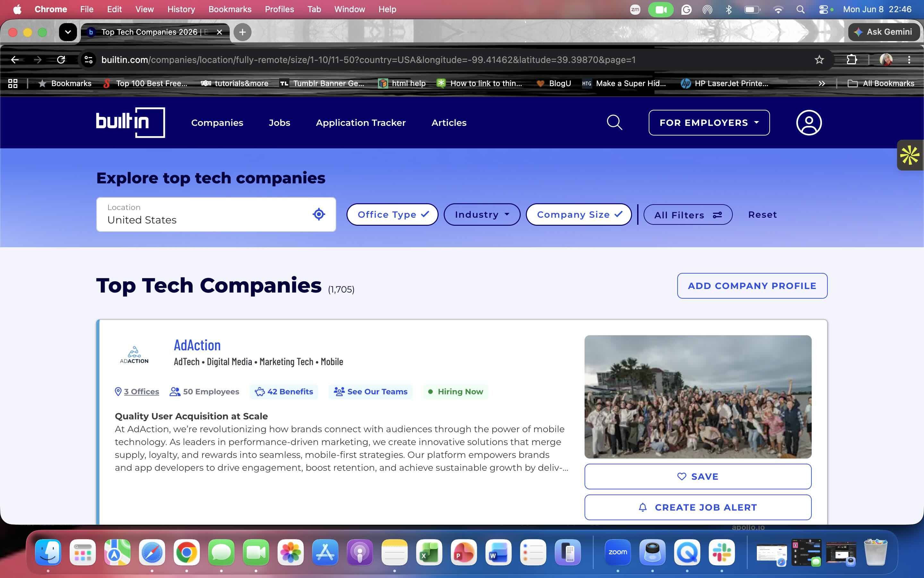Expand the Chrome tab search chevron

pyautogui.click(x=68, y=32)
